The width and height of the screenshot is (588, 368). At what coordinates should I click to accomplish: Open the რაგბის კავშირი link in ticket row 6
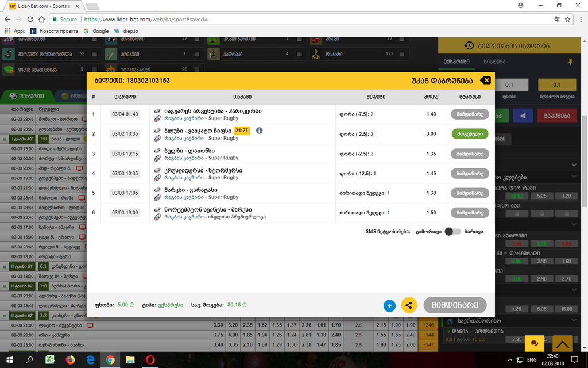[x=184, y=217]
